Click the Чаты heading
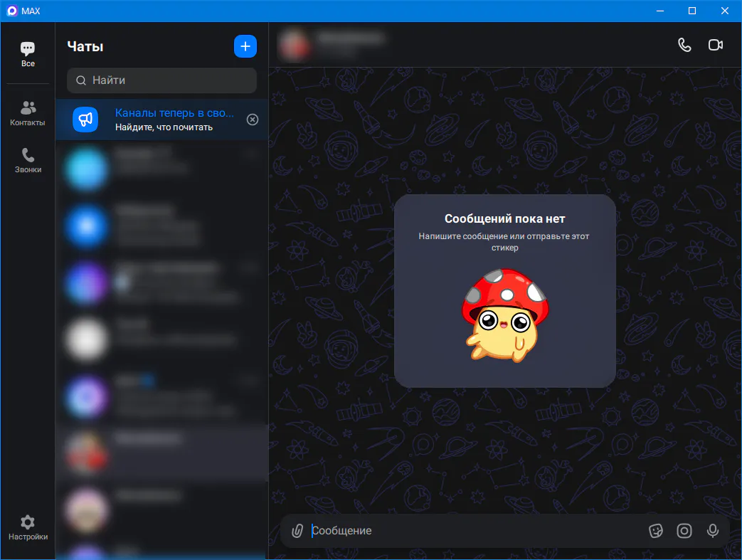The height and width of the screenshot is (560, 742). (85, 46)
